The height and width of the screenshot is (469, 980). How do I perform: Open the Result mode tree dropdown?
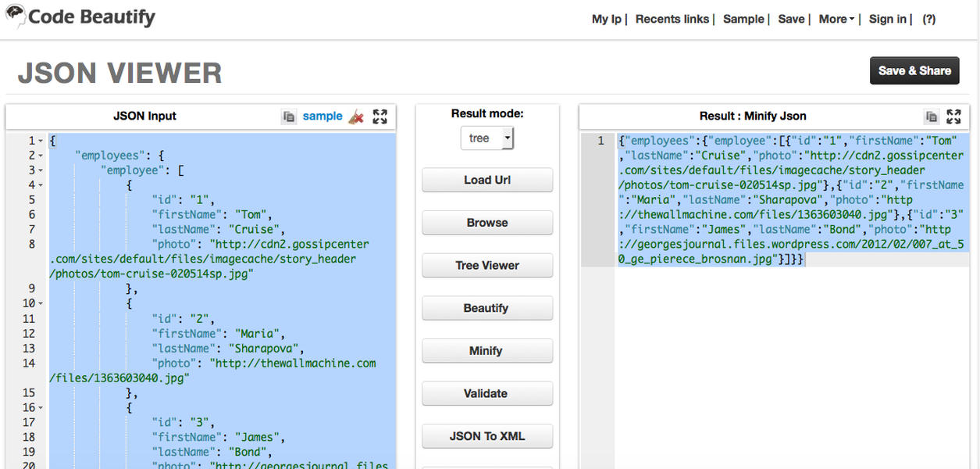click(x=486, y=138)
